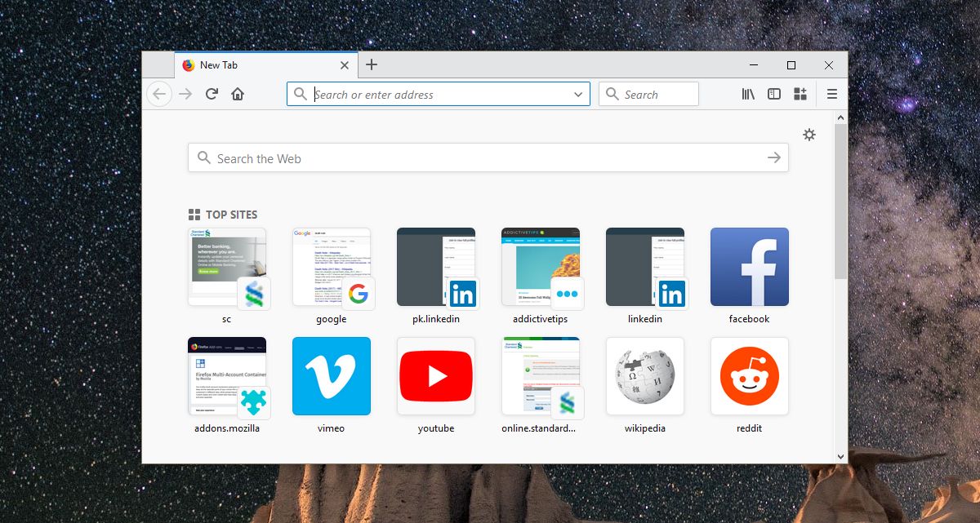Open the linkedin top site tile
Viewport: 980px width, 523px height.
click(645, 267)
